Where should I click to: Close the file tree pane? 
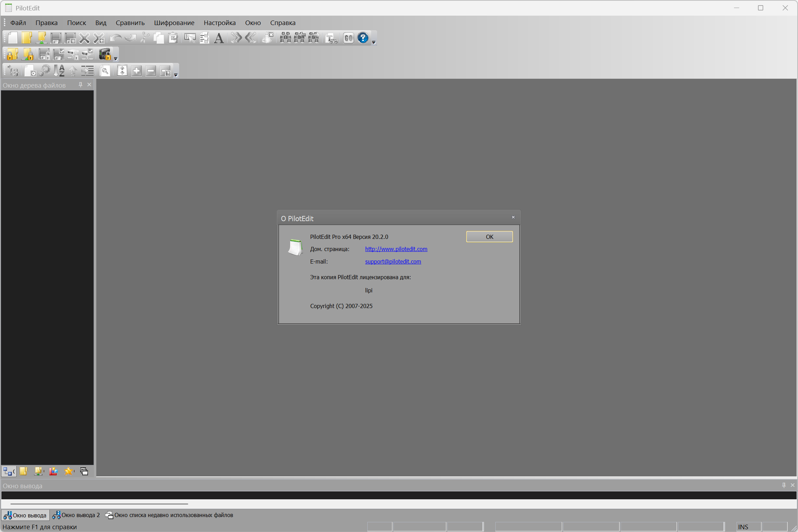(89, 85)
